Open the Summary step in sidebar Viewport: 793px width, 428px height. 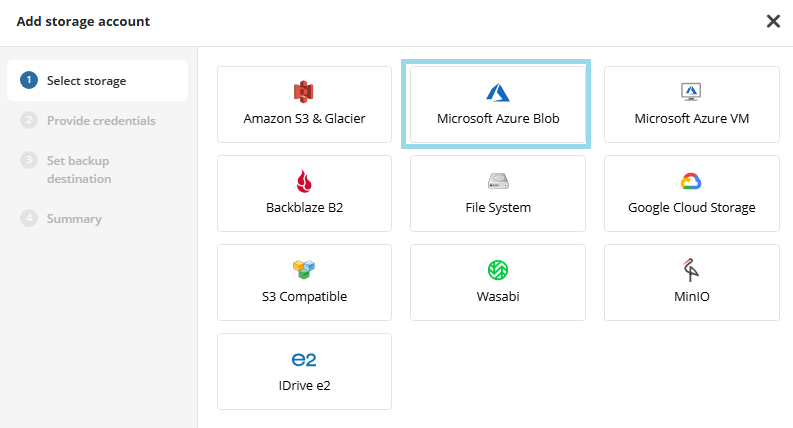[x=74, y=218]
